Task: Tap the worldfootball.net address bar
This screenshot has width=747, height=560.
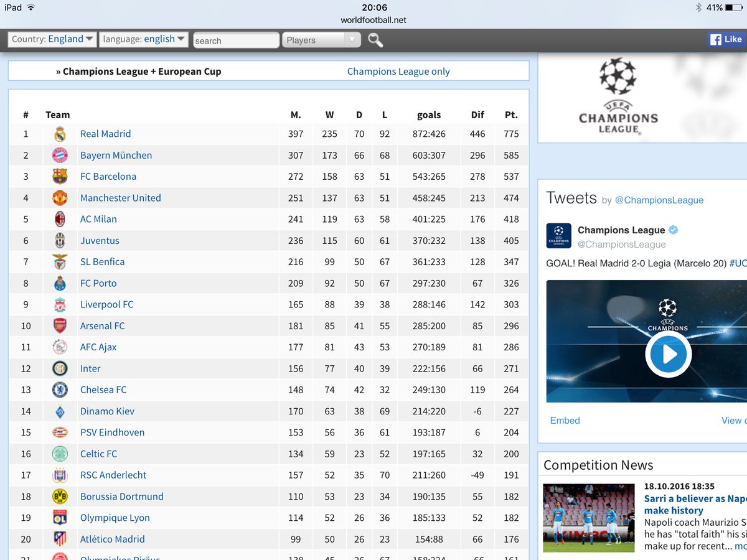Action: 374,20
